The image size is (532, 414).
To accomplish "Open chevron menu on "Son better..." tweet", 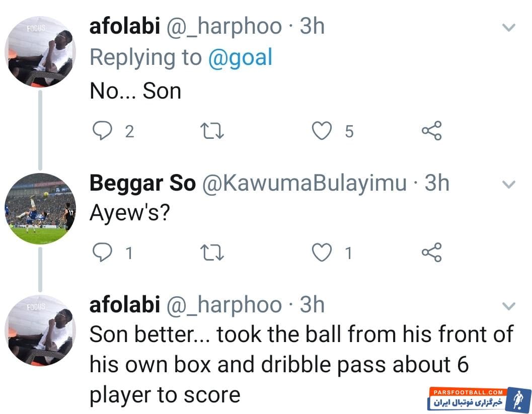I will pos(509,306).
